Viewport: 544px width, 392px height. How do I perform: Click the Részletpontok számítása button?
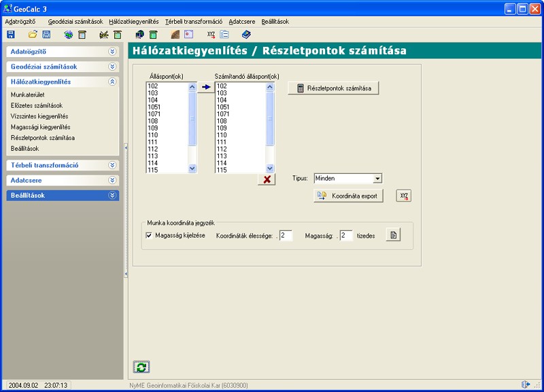click(333, 88)
